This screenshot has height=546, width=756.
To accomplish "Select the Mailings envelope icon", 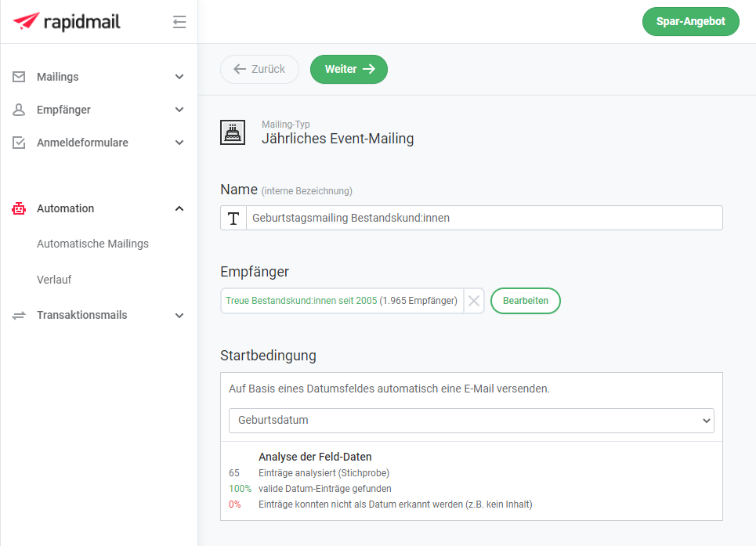I will (x=17, y=77).
